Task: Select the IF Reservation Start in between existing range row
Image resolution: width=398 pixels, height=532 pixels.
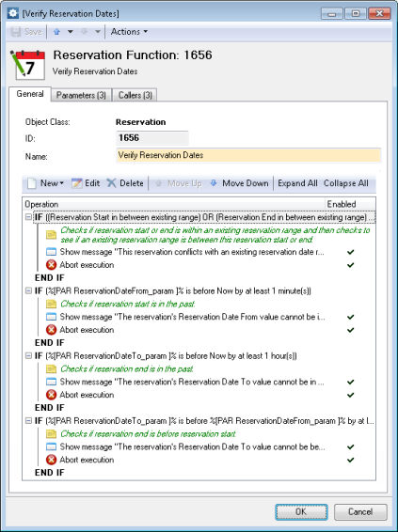Action: point(204,217)
